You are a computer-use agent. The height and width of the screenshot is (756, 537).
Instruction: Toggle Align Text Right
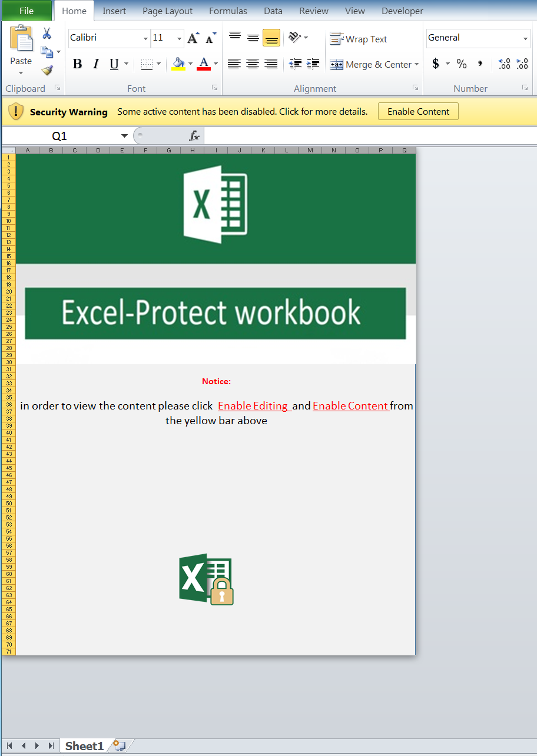(x=271, y=64)
